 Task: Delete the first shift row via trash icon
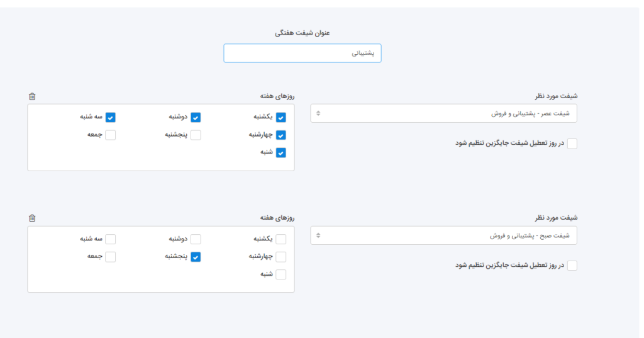click(32, 96)
